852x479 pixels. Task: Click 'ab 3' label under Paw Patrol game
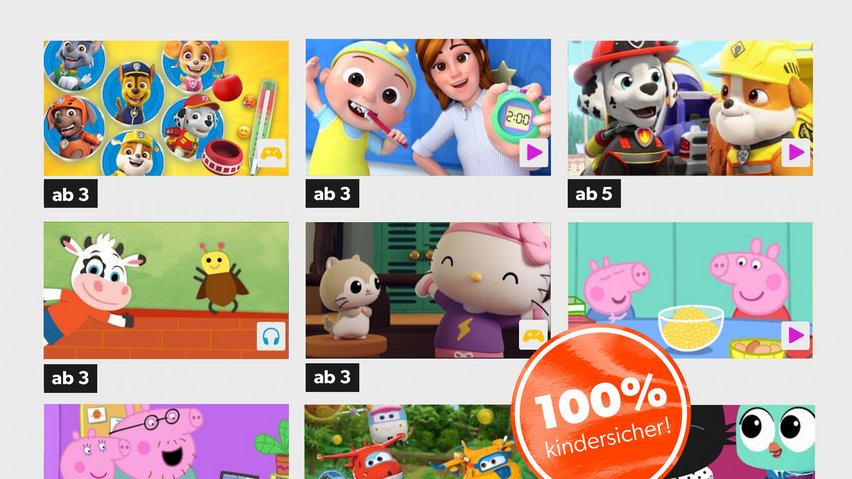[x=71, y=194]
